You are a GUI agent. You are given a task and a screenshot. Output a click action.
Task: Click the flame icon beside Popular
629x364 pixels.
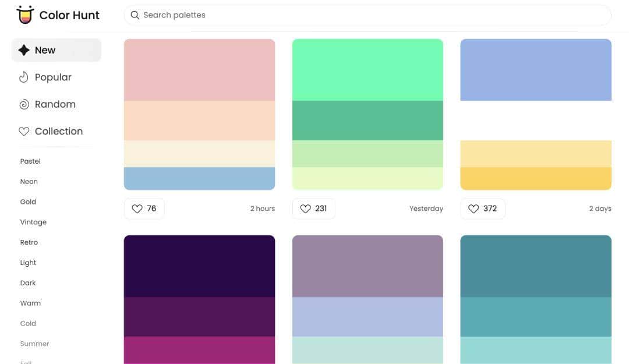point(24,77)
